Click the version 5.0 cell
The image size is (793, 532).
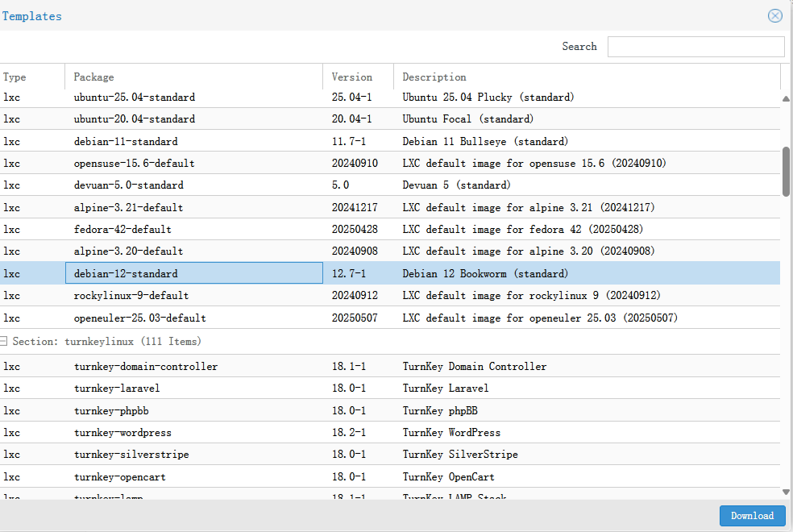pyautogui.click(x=340, y=185)
